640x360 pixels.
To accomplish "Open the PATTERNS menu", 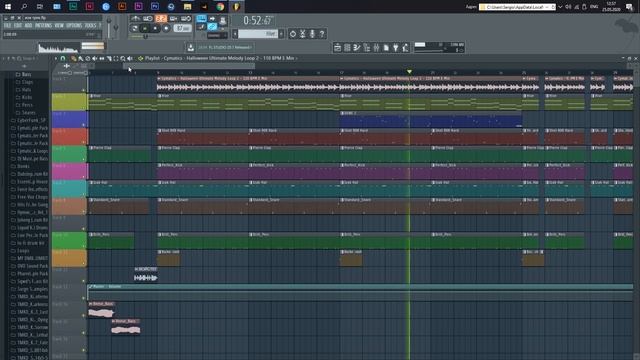I will coord(43,25).
